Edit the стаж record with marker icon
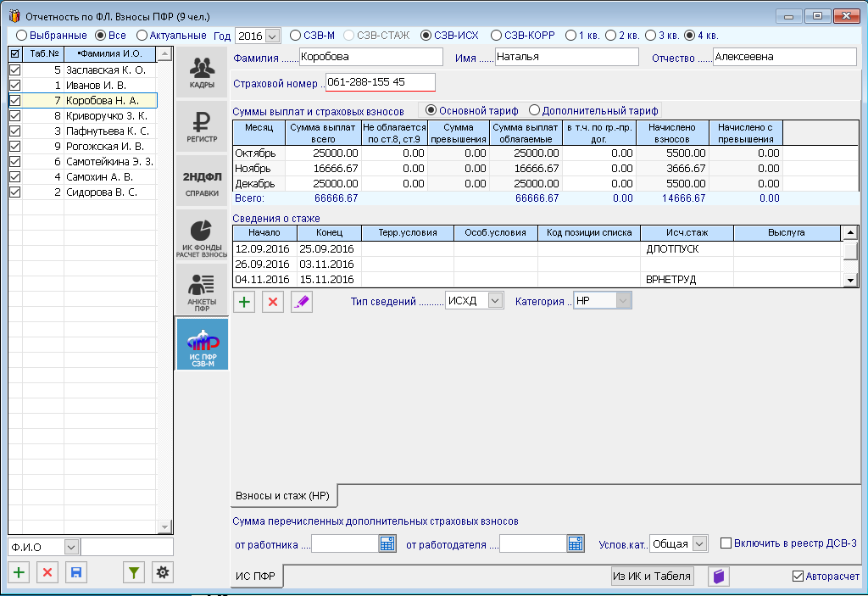 302,302
